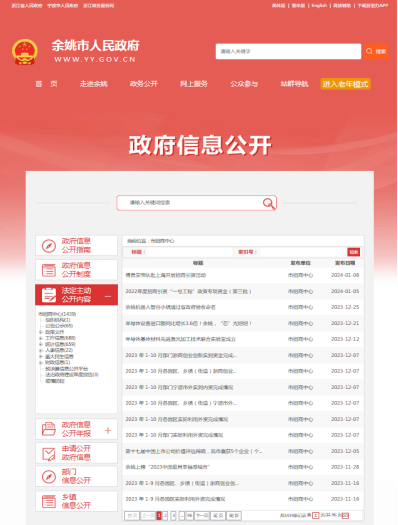Click the national emblem logo
Screen dimensions: 398x525
[x=24, y=52]
